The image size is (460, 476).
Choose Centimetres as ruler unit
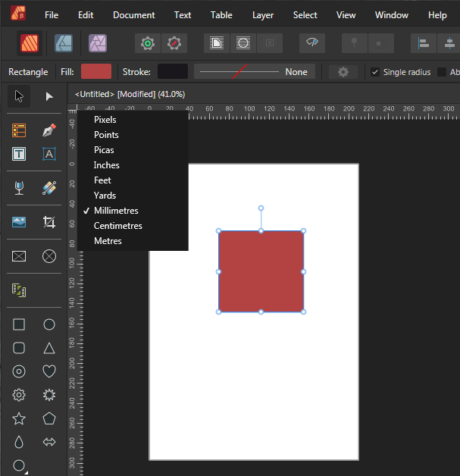point(133,226)
